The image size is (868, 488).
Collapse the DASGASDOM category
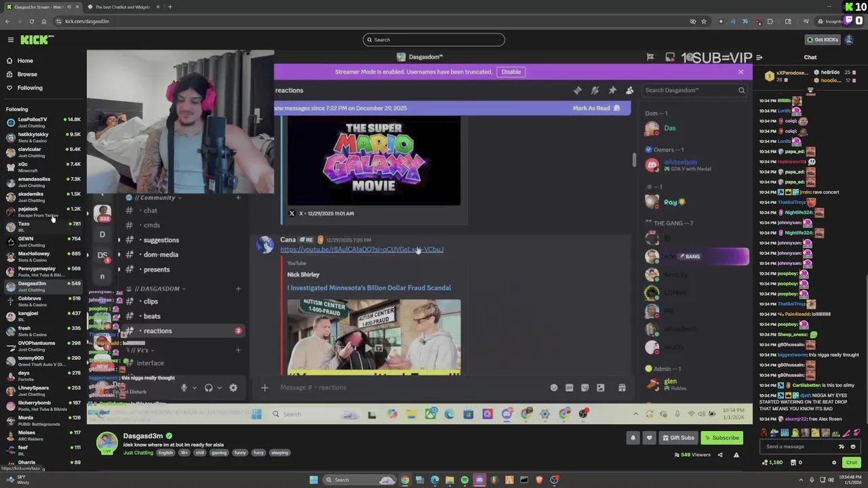tap(158, 289)
